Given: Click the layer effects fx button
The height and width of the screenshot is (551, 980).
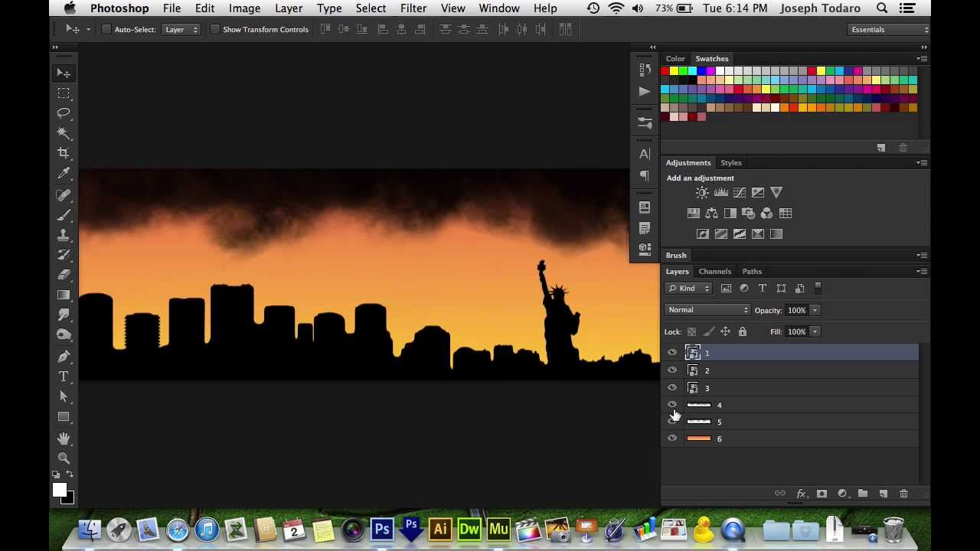Looking at the screenshot, I should [x=801, y=494].
